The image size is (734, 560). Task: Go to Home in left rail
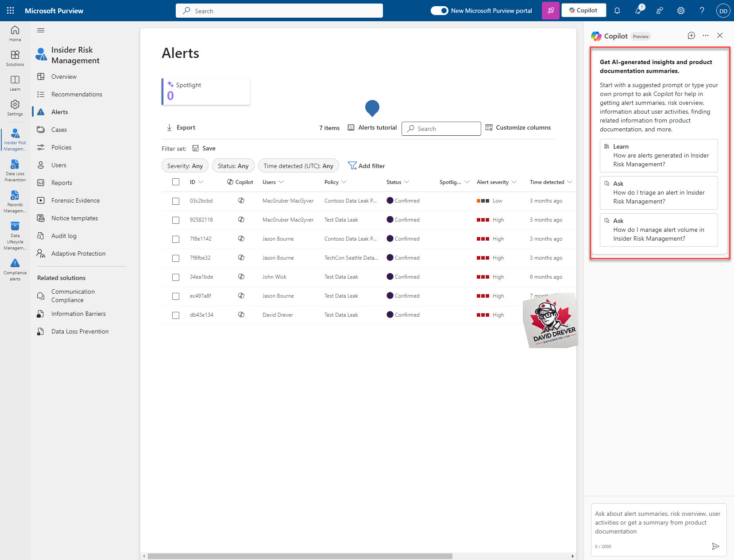pyautogui.click(x=15, y=33)
